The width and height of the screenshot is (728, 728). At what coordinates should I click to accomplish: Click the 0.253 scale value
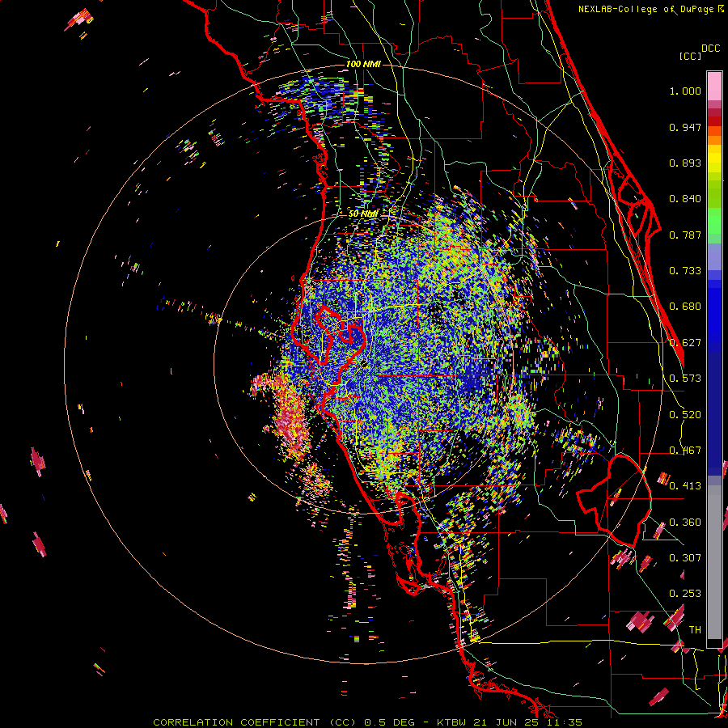click(685, 594)
